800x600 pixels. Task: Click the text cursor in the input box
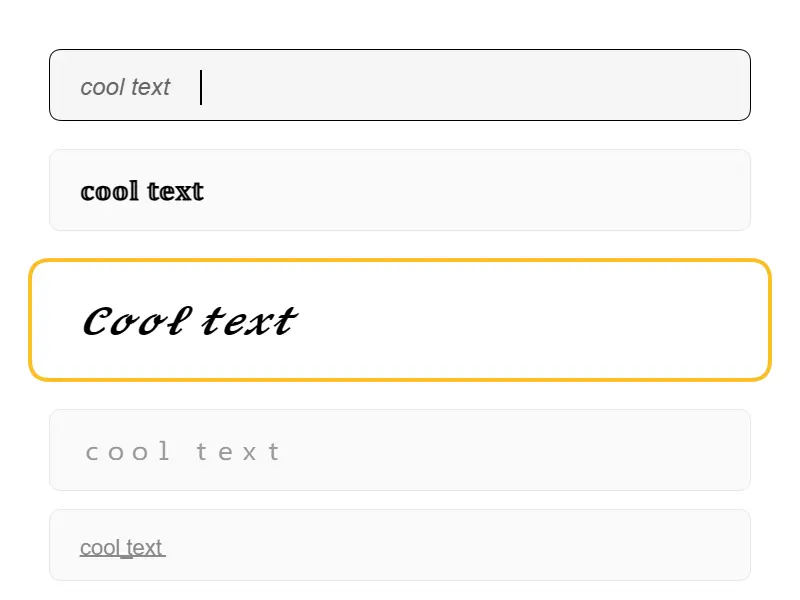coord(201,88)
